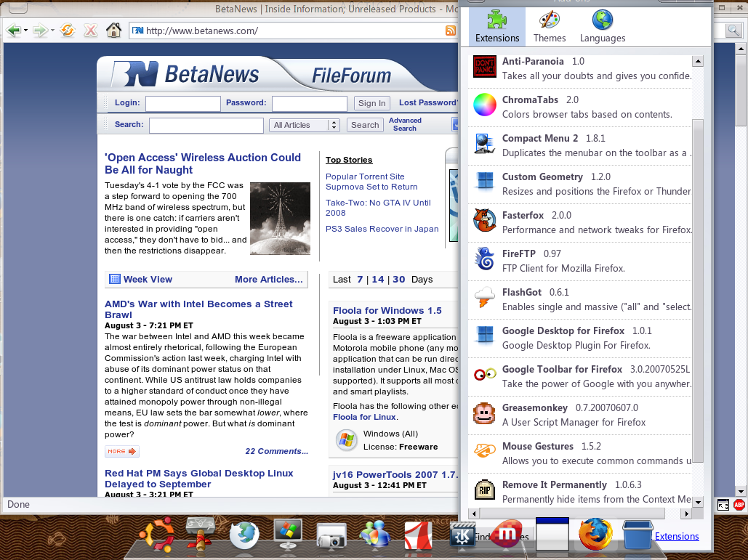Viewport: 748px width, 560px height.
Task: Open 'Open Access' Wireless Auction headline
Action: point(203,163)
